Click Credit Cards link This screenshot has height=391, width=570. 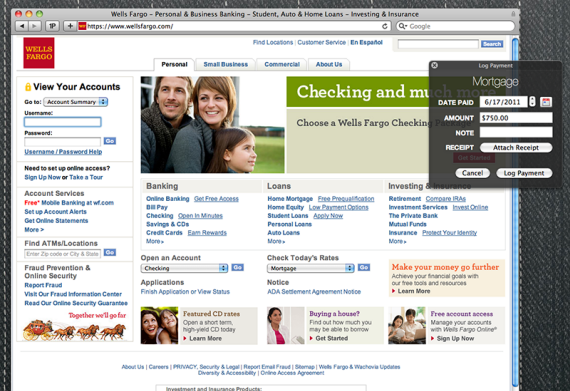click(x=164, y=233)
